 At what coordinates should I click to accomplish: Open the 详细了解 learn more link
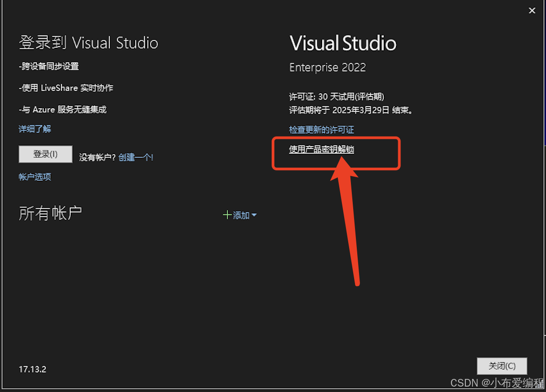pos(35,129)
